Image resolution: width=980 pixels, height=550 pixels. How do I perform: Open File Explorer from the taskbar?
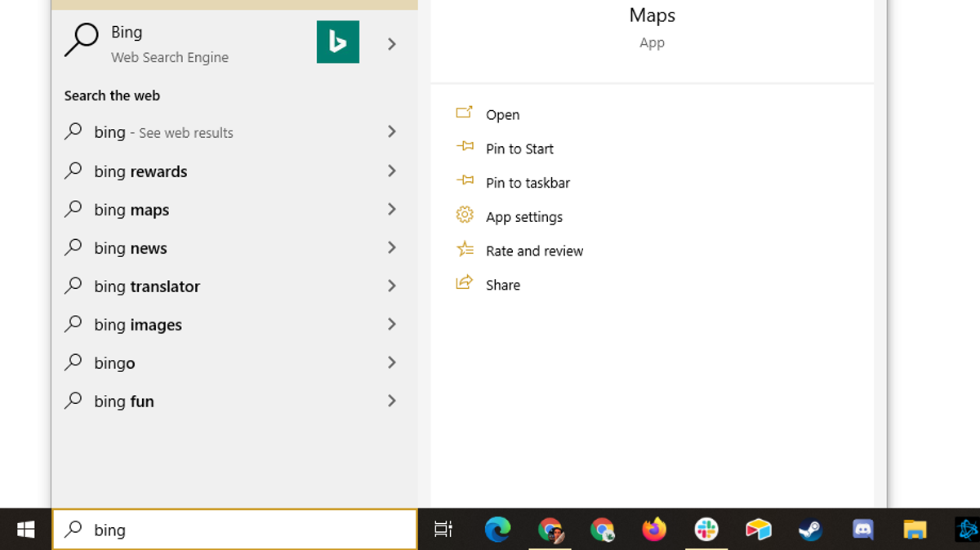coord(915,530)
